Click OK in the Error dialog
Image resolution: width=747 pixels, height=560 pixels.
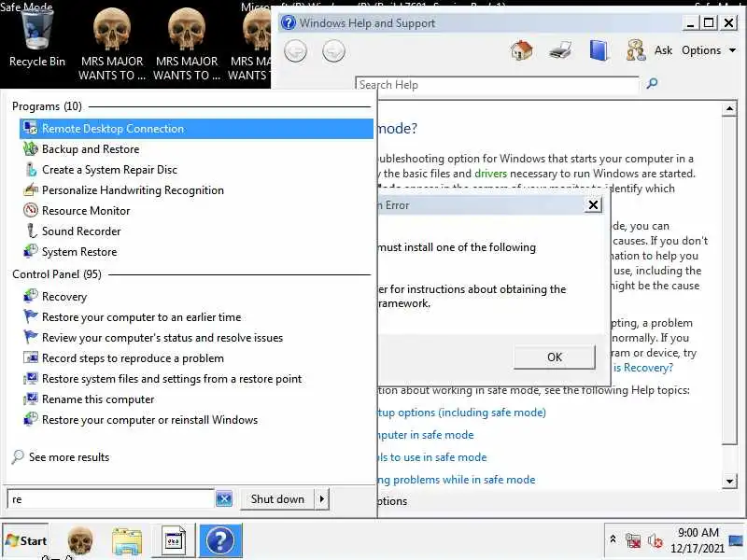point(554,357)
